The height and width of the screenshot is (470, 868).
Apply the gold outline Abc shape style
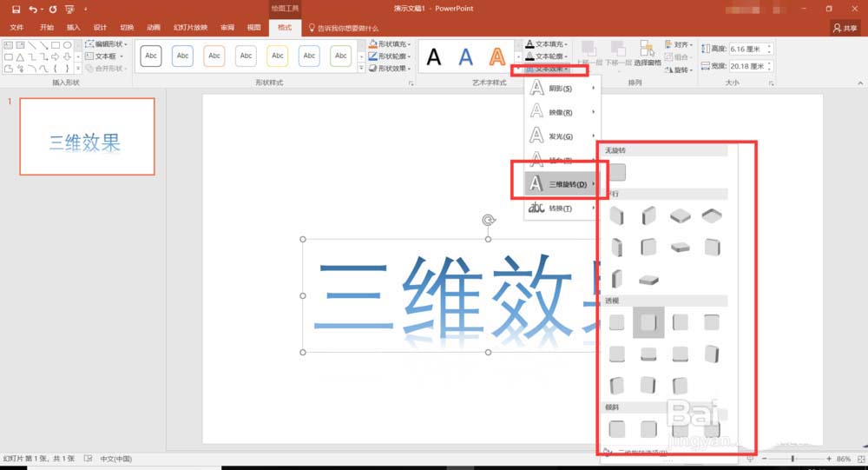(x=278, y=56)
